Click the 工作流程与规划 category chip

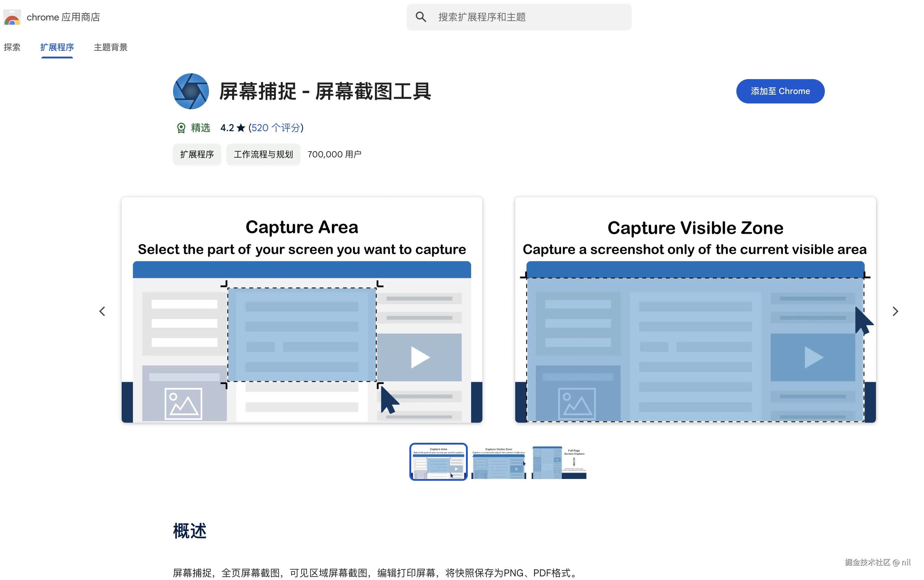[x=263, y=154]
